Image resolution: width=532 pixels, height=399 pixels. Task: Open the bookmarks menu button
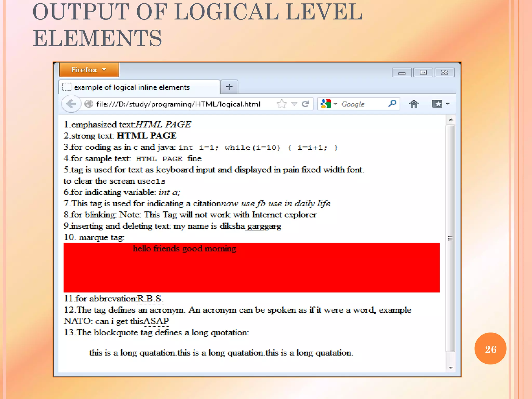tap(437, 104)
